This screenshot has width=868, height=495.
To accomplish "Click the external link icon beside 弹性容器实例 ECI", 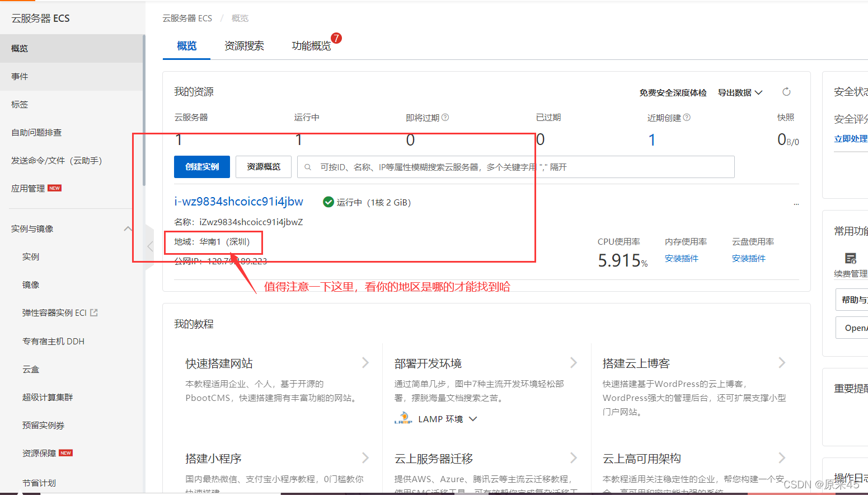I will 93,312.
